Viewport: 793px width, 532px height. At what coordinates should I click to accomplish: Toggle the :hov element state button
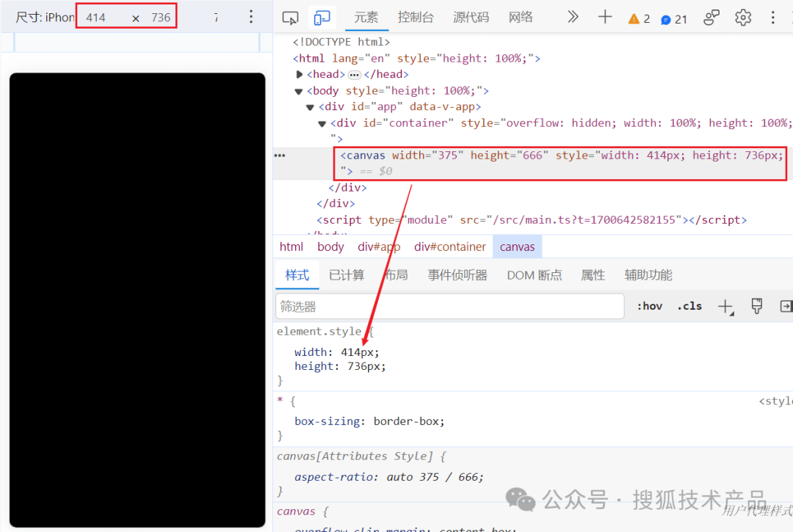point(649,306)
